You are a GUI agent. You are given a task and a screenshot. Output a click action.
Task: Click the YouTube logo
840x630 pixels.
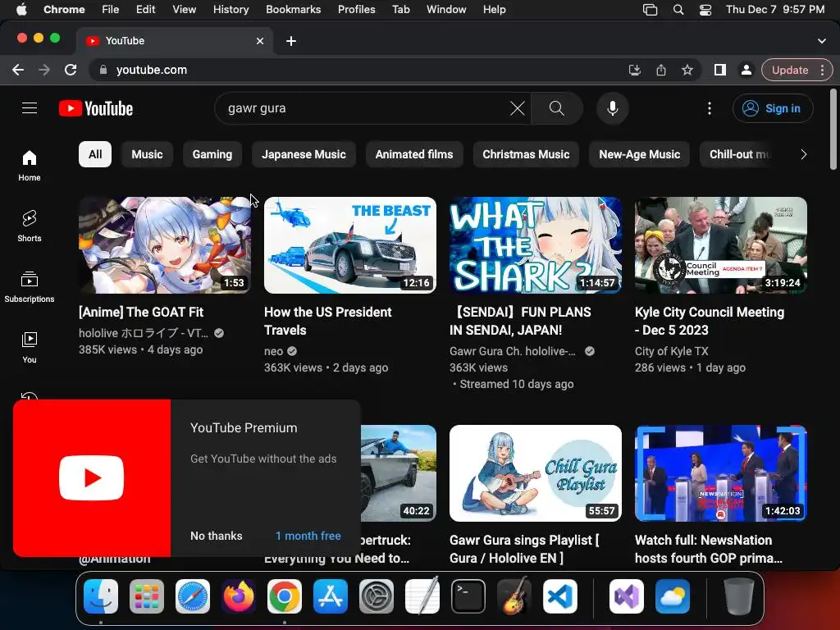(96, 108)
